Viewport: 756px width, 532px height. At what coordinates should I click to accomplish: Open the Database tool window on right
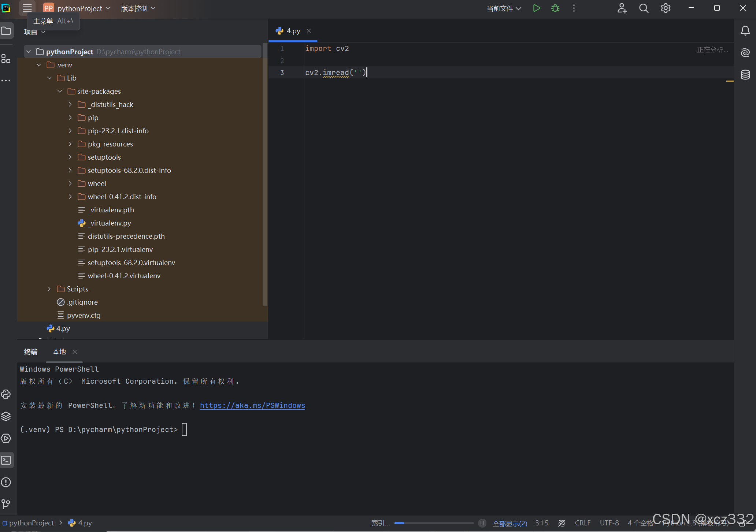point(746,75)
